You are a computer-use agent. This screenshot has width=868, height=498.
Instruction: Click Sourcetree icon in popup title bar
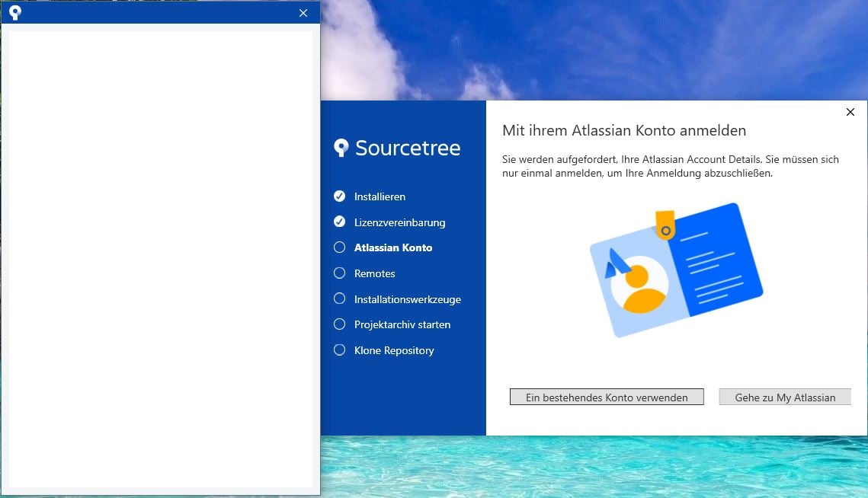point(15,12)
